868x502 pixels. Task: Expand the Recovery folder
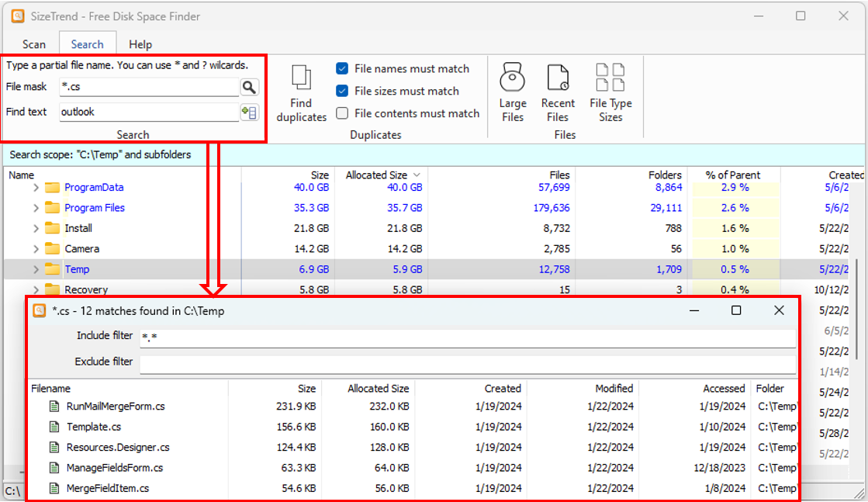coord(36,289)
